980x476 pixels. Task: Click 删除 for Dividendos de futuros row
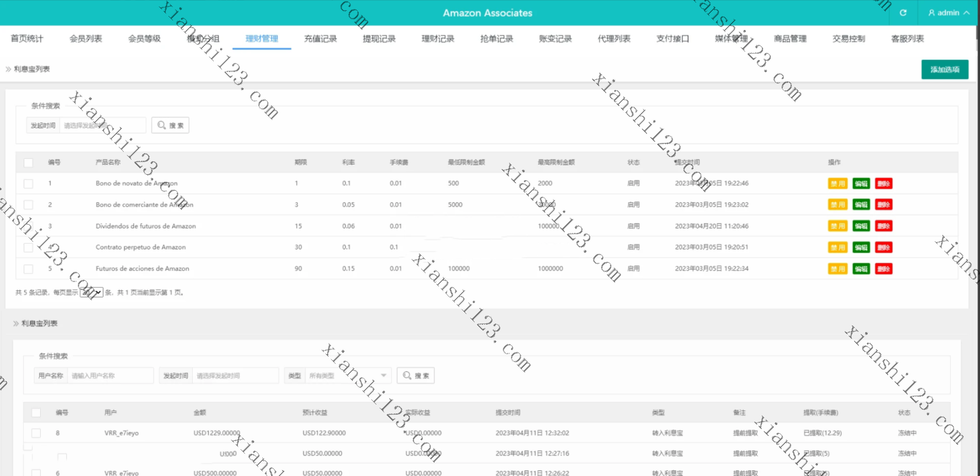click(x=884, y=226)
